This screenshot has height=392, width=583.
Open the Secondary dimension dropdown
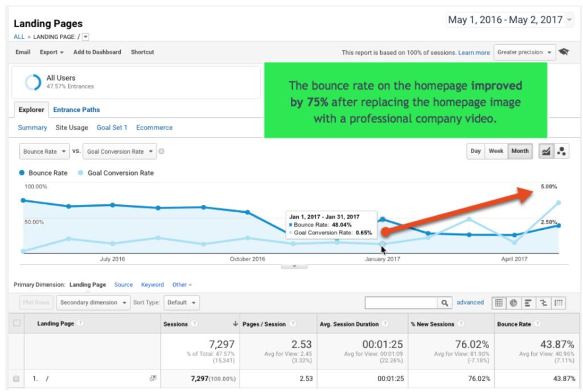93,303
